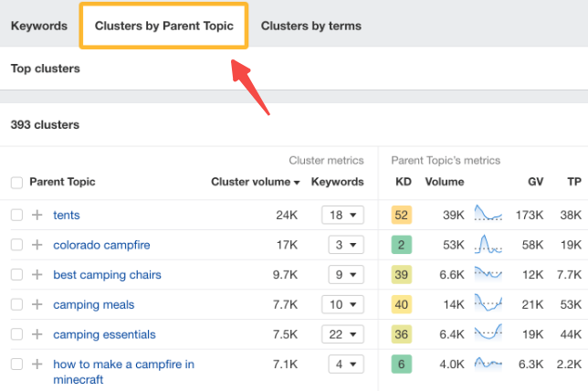Check the select-all Parent Topic checkbox

pos(16,182)
